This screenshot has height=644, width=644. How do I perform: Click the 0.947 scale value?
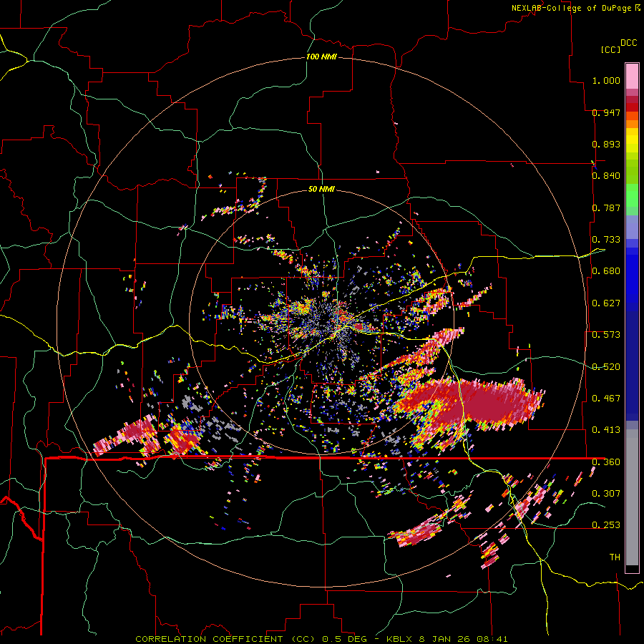point(606,112)
